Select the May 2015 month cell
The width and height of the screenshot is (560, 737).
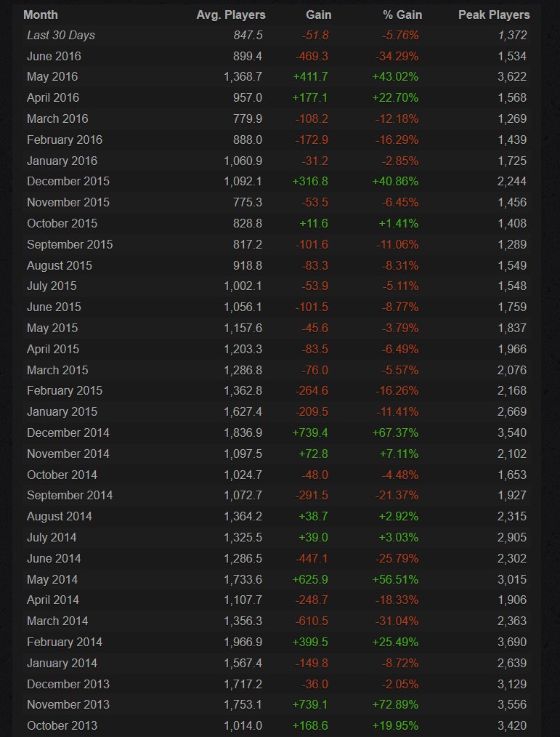click(x=52, y=328)
